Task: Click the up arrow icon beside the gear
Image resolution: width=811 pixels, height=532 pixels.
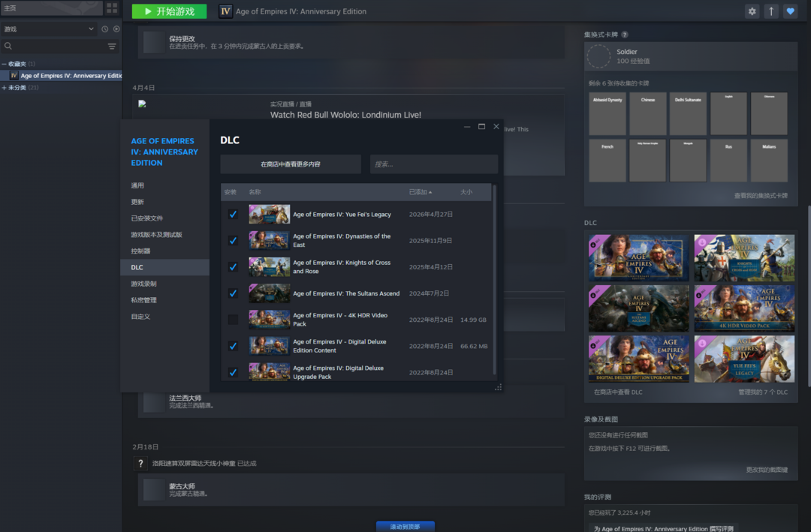Action: pyautogui.click(x=771, y=11)
